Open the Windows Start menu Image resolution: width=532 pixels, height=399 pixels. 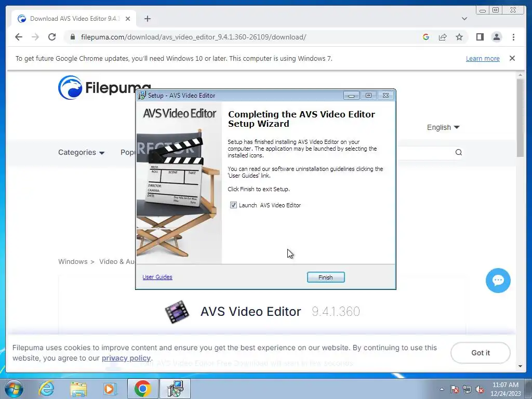[14, 389]
